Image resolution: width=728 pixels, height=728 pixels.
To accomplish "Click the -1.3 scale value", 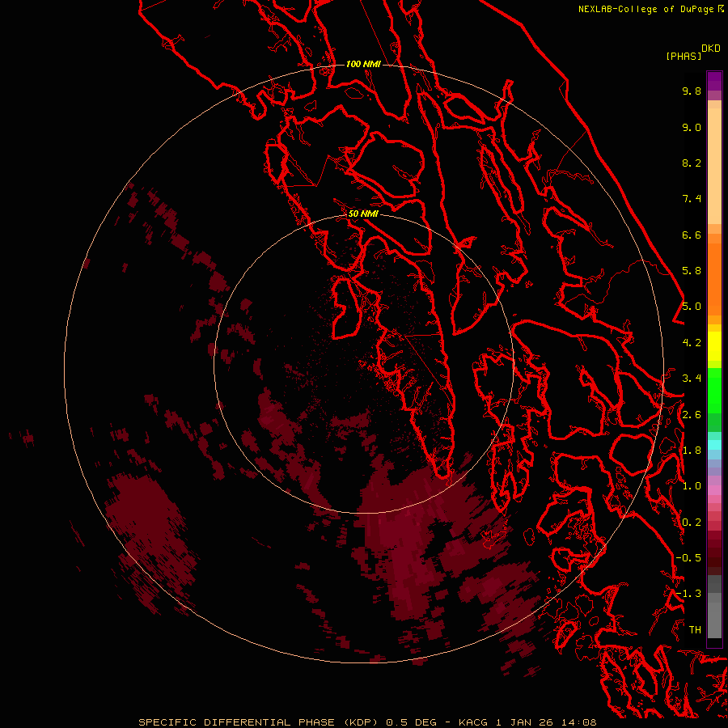I will [x=688, y=594].
